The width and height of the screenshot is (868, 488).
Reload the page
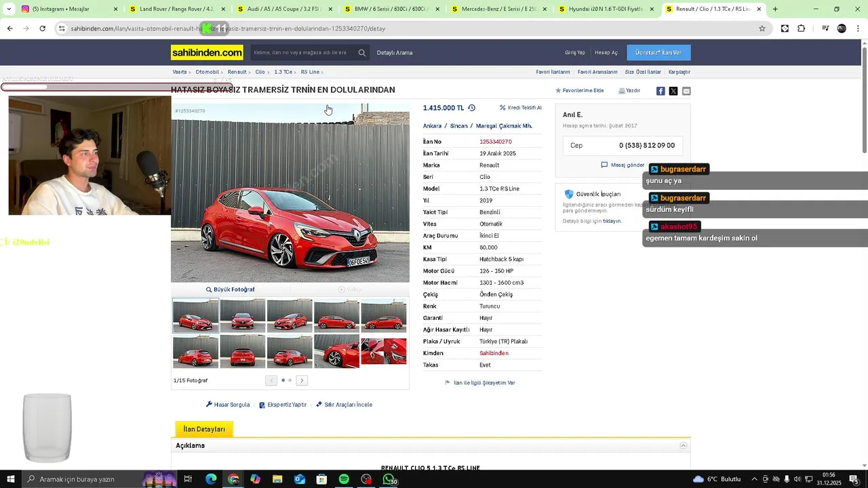click(x=42, y=28)
